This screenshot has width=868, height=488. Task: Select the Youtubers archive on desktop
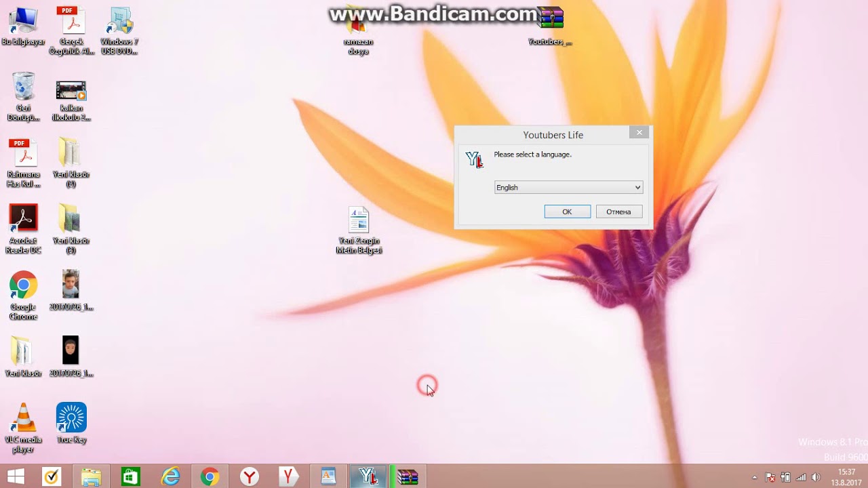(550, 27)
